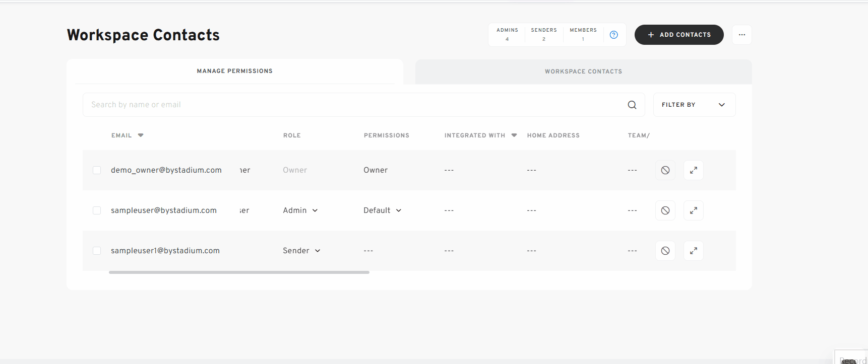This screenshot has width=868, height=364.
Task: Sort by Email column arrow
Action: (141, 135)
